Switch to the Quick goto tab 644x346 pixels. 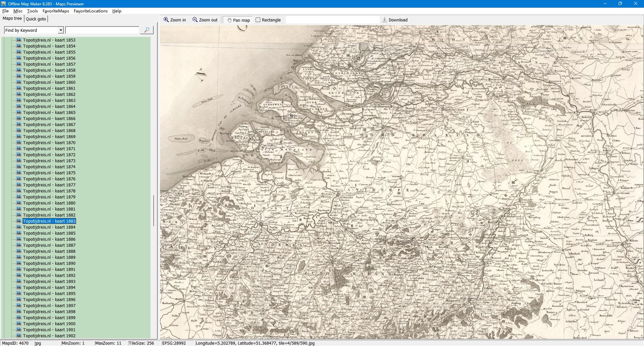[36, 19]
